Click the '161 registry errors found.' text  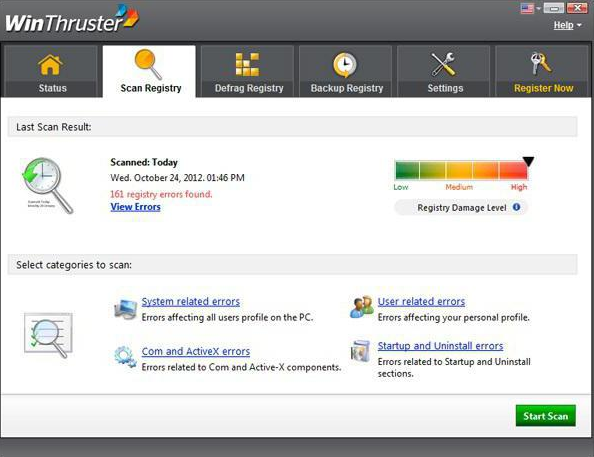tap(161, 194)
